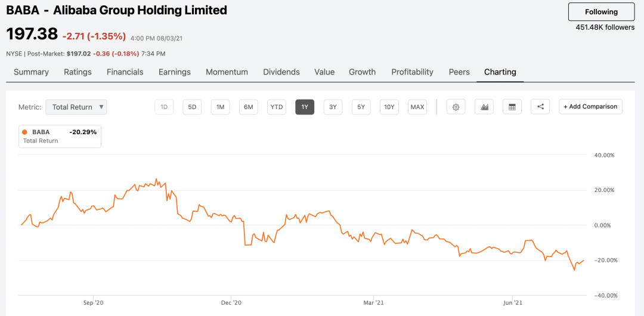Switch to the 10Y range
The image size is (644, 316).
(389, 107)
